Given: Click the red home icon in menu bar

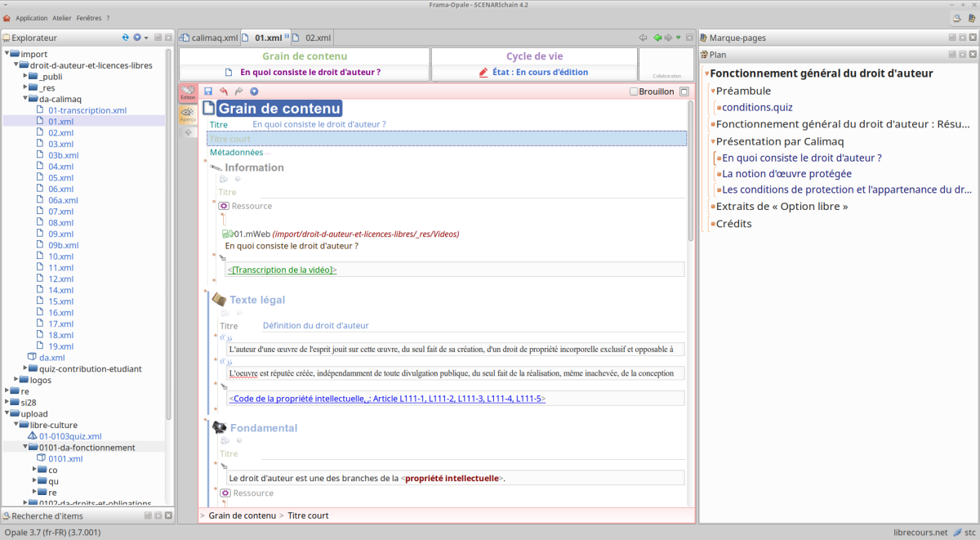Looking at the screenshot, I should 7,18.
